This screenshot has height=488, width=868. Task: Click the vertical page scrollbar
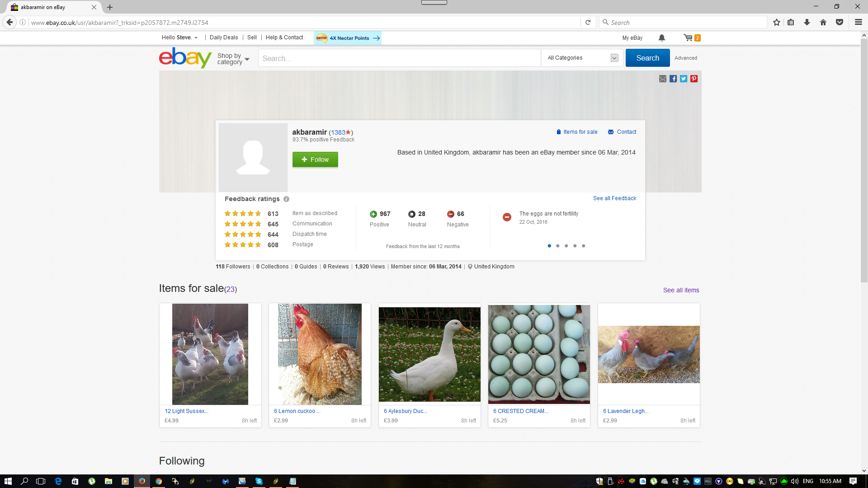864,160
